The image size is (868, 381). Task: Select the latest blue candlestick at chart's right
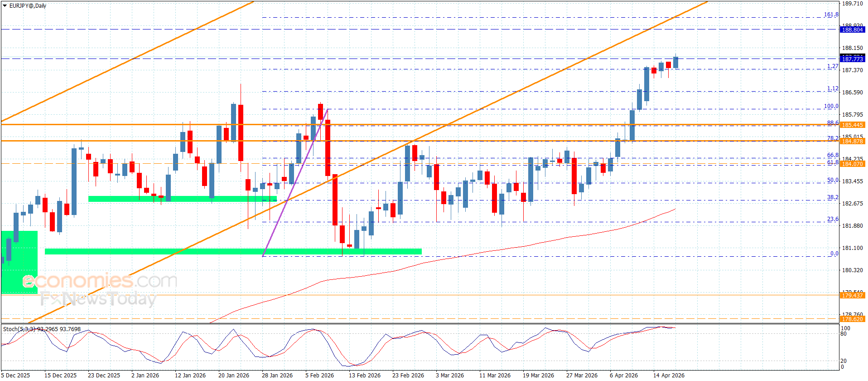675,63
